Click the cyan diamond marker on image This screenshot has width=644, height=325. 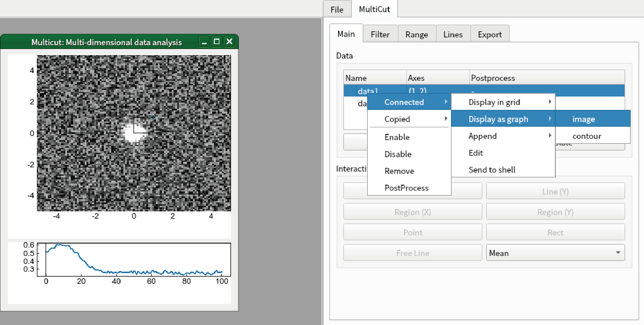pos(153,117)
